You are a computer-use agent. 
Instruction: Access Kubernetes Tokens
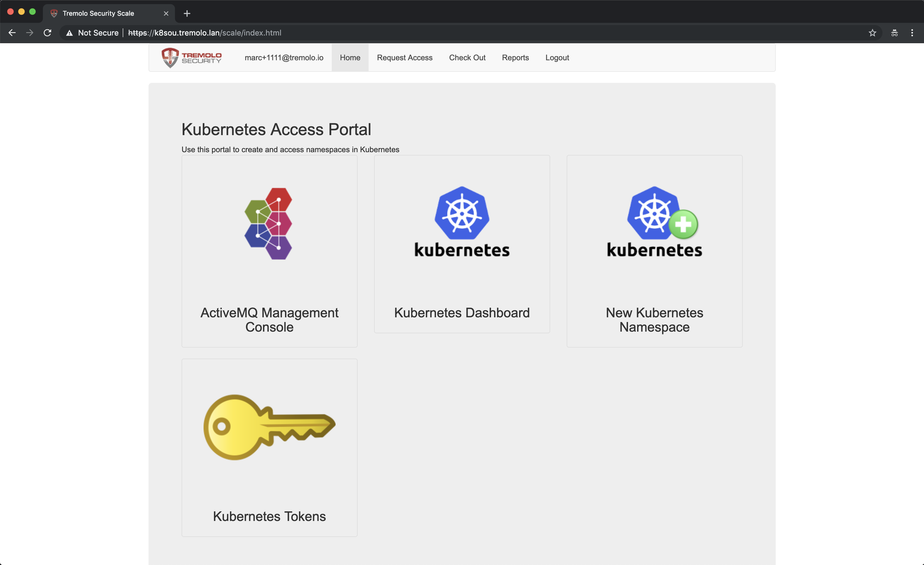269,447
